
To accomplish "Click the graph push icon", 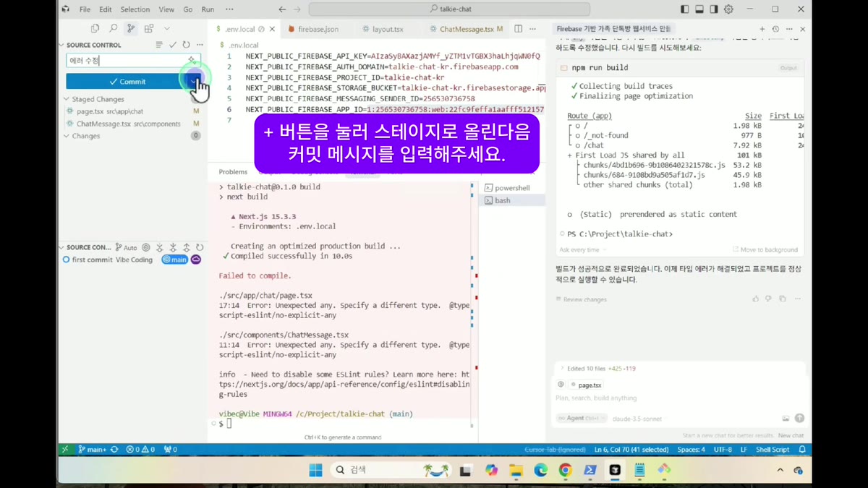I will point(187,247).
